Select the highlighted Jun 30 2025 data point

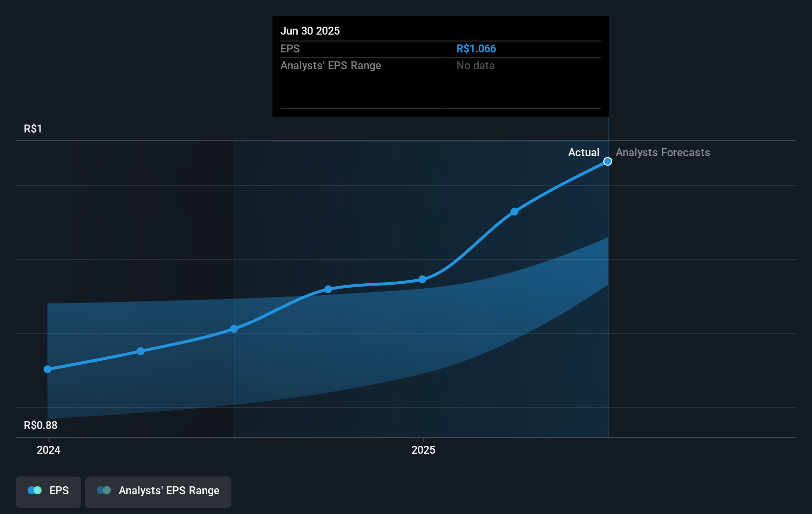[x=607, y=161]
